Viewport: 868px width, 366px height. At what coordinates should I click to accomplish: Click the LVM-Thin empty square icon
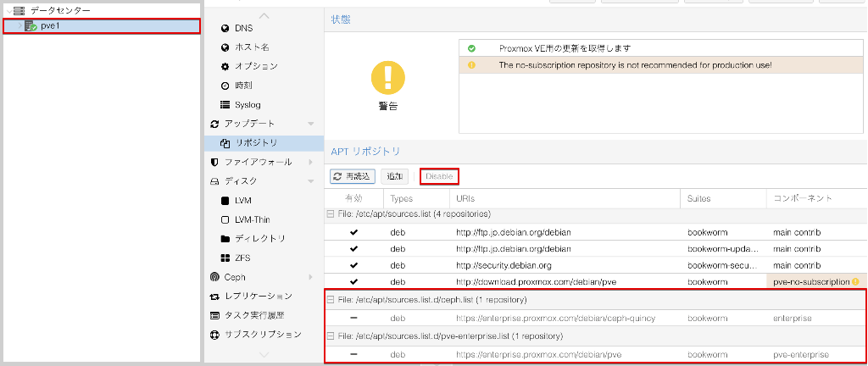pyautogui.click(x=225, y=219)
